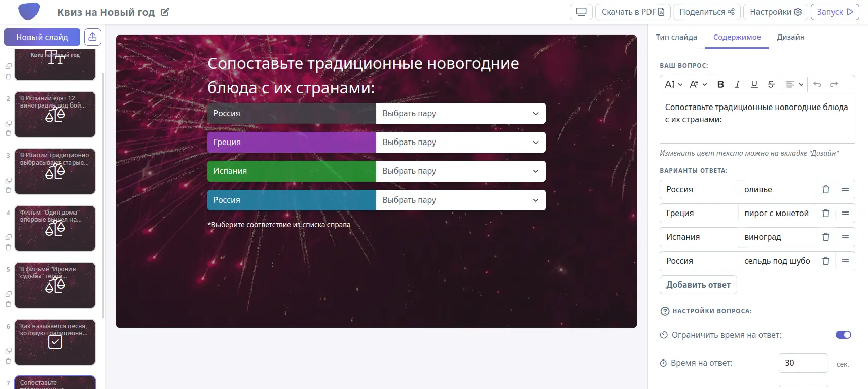Duplicate slide 2 about Испания grapes
Image resolution: width=868 pixels, height=389 pixels.
[x=8, y=123]
